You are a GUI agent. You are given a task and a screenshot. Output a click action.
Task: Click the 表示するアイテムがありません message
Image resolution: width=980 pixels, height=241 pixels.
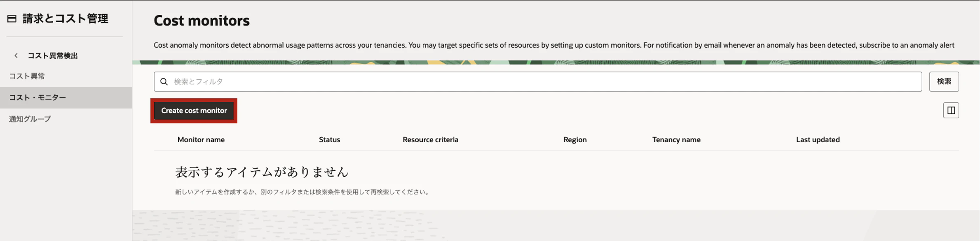pyautogui.click(x=262, y=172)
